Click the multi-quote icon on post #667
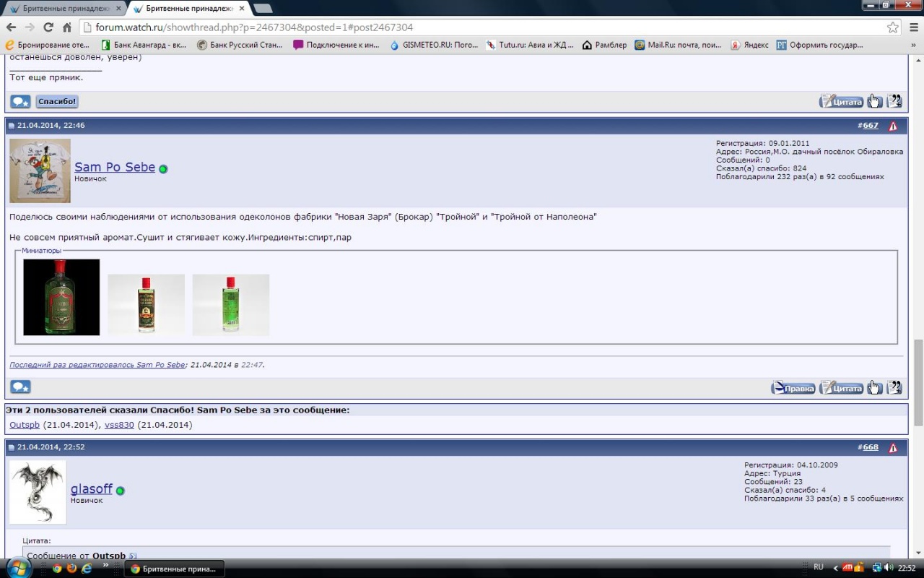Screen dimensions: 924x578 coord(894,387)
